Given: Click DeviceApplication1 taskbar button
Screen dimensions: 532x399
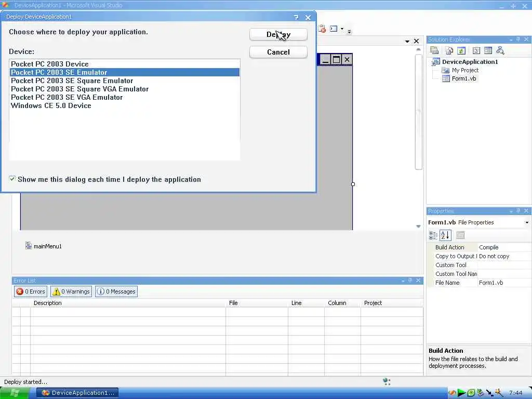Looking at the screenshot, I should (x=78, y=393).
